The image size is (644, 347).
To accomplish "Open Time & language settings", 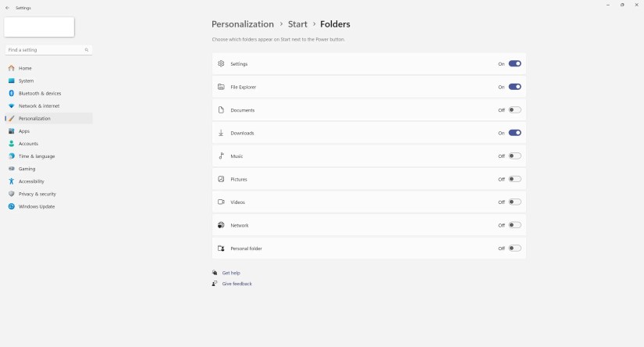I will (37, 156).
